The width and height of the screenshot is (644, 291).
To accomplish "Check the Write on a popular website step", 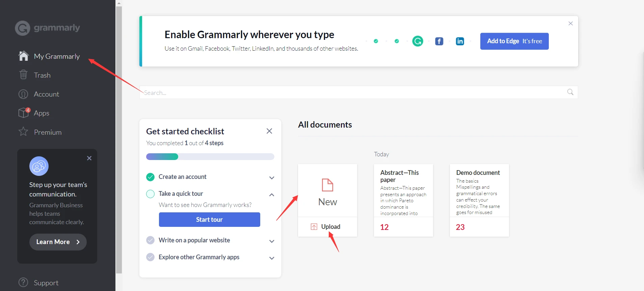I will 150,240.
